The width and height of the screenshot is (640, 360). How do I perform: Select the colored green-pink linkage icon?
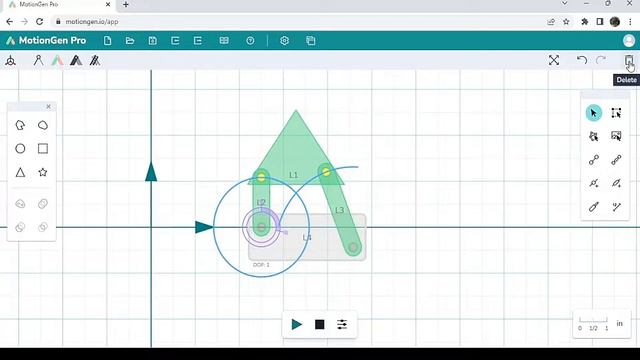[x=58, y=60]
